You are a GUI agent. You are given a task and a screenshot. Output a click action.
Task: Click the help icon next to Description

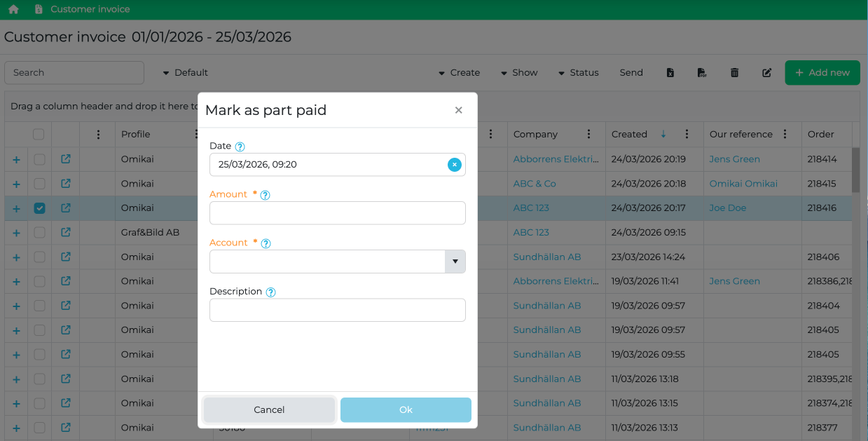[271, 292]
